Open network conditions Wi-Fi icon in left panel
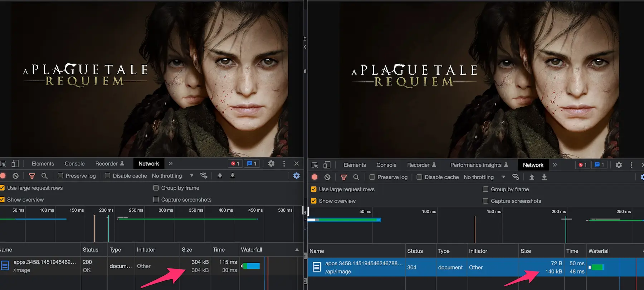Viewport: 644px width, 290px height. 204,176
